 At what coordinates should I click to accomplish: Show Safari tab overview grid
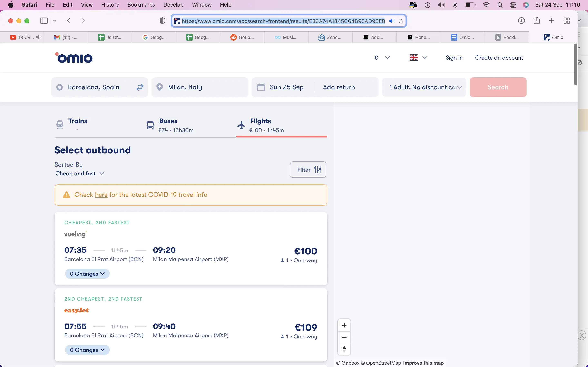[567, 21]
